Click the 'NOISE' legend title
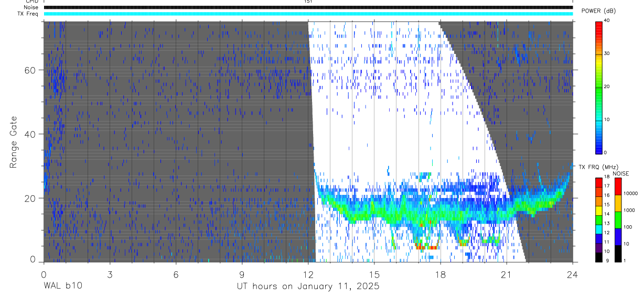The height and width of the screenshot is (297, 644). (x=620, y=173)
